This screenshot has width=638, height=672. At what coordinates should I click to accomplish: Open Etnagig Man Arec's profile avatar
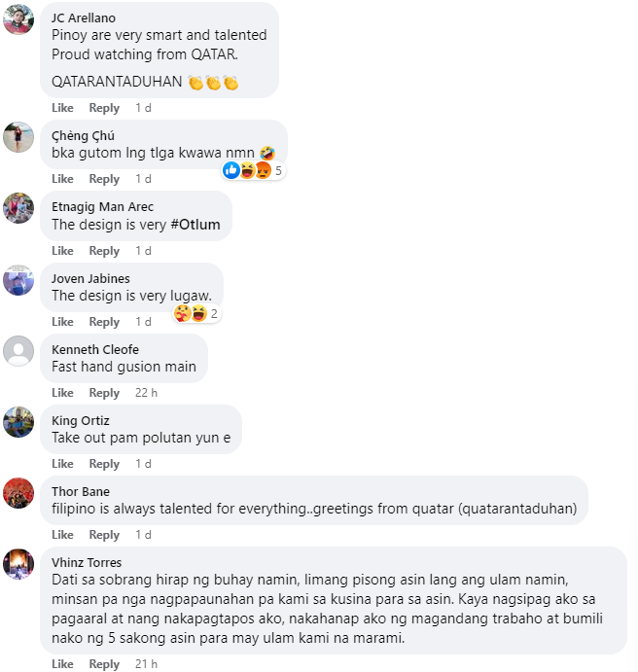click(19, 208)
